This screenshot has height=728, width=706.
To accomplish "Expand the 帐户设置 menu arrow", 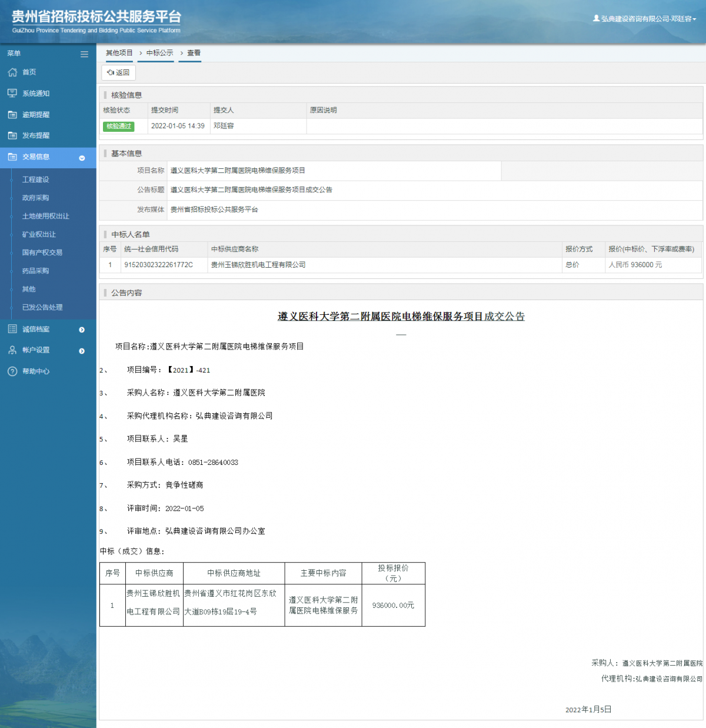I will point(82,351).
